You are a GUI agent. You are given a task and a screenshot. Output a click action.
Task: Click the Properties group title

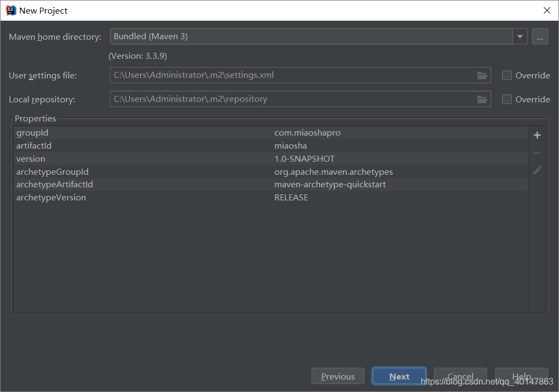[x=35, y=119]
